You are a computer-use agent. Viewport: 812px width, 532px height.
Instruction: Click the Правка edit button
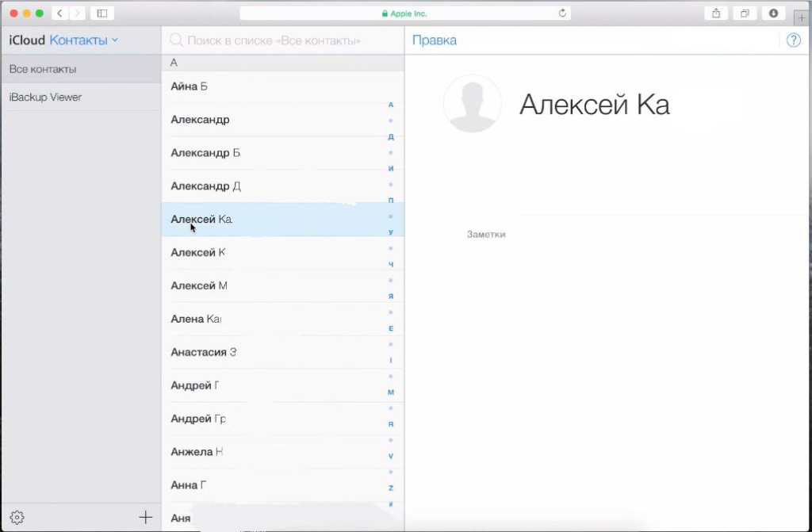[x=434, y=40]
